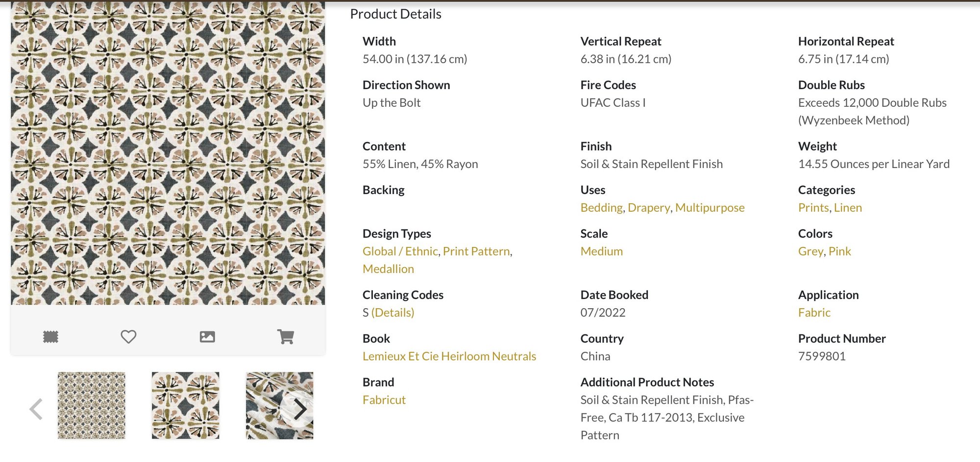The width and height of the screenshot is (980, 462).
Task: Browse the Prints category link
Action: (x=813, y=208)
